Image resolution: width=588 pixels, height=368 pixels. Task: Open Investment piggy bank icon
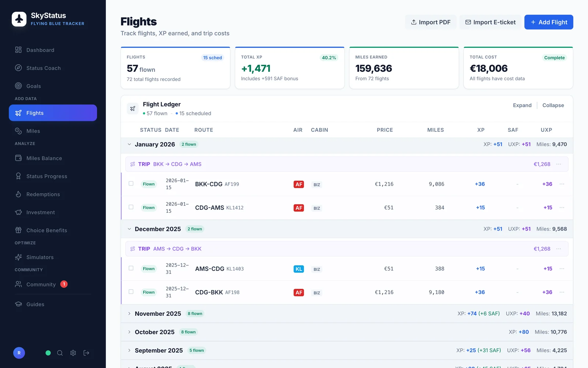(x=18, y=212)
